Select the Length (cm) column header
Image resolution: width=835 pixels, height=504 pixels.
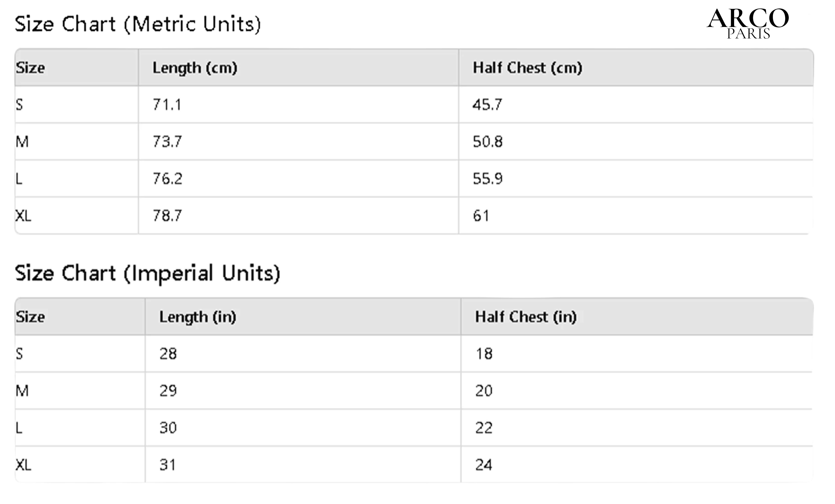pyautogui.click(x=195, y=68)
